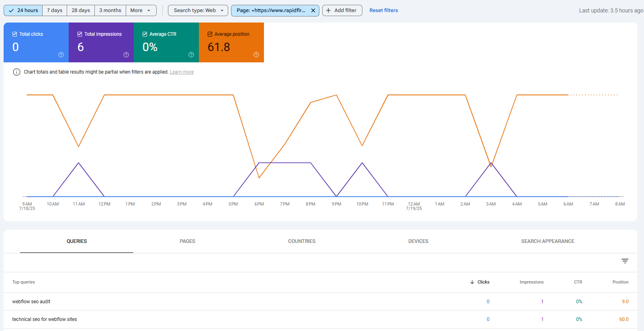Toggle the Total clicks checkbox
The width and height of the screenshot is (644, 331).
[14, 34]
